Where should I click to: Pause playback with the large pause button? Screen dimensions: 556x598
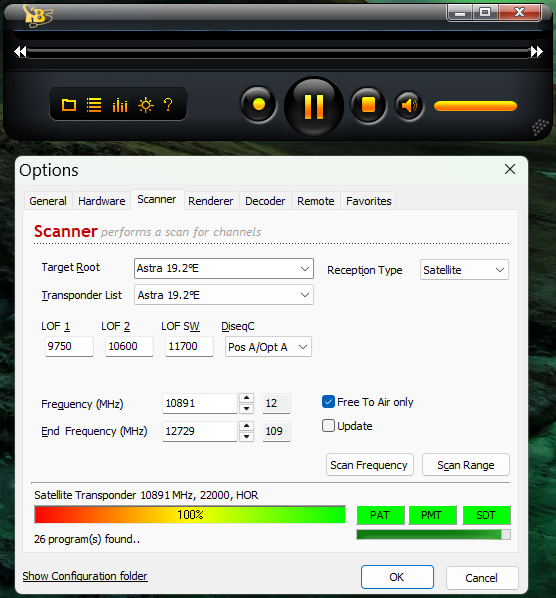(314, 106)
